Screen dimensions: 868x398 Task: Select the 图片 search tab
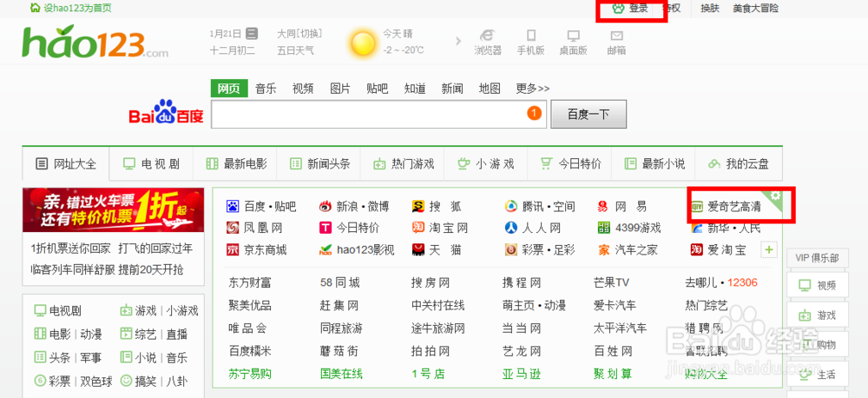(x=340, y=89)
